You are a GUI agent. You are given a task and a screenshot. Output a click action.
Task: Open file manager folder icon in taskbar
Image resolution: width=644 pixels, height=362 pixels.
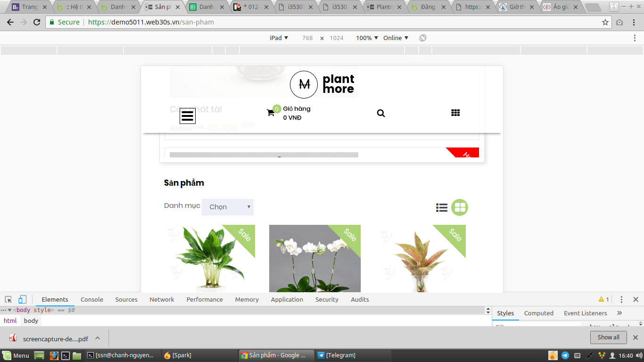[77, 355]
